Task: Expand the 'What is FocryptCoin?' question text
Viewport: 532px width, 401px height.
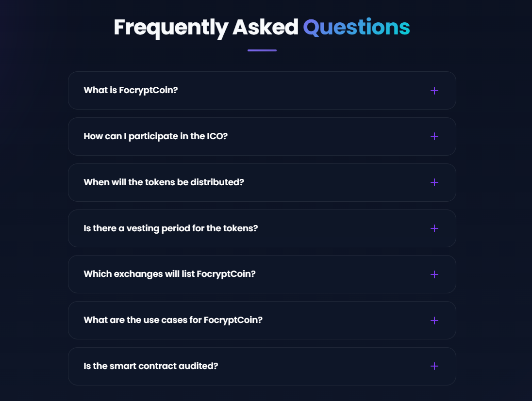Action: pos(131,90)
